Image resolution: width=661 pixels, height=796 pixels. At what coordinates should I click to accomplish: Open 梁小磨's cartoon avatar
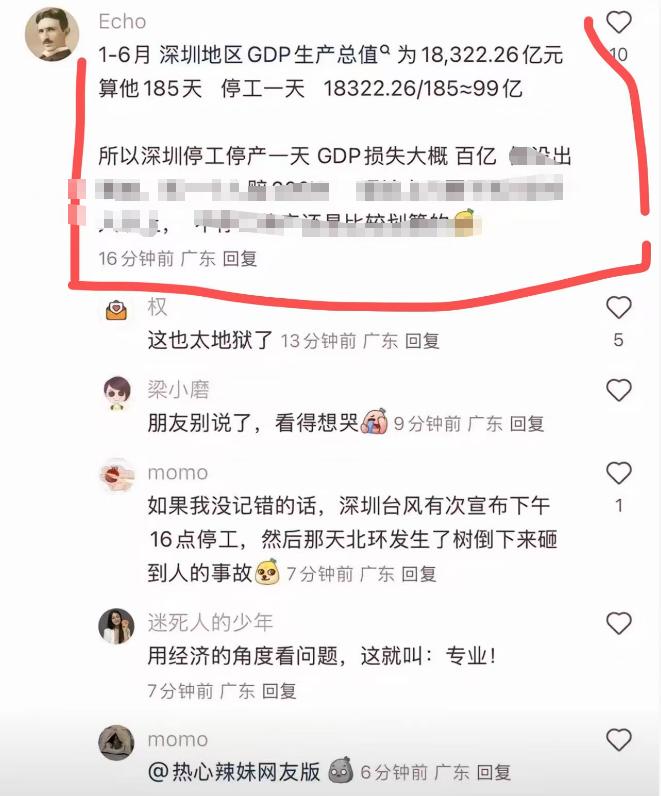point(117,393)
